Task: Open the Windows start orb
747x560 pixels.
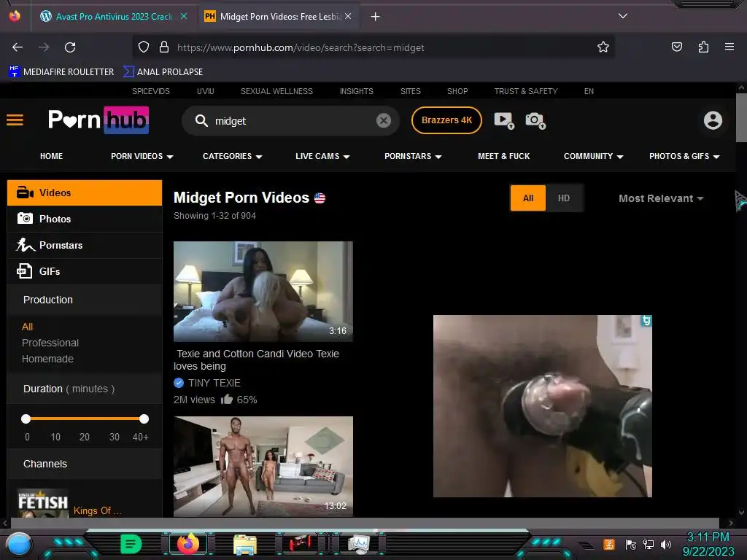Action: point(18,544)
